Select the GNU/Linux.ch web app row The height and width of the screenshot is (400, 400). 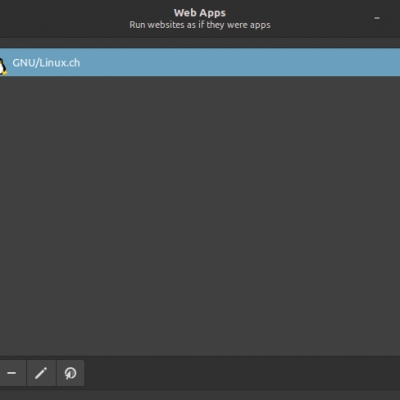point(200,62)
